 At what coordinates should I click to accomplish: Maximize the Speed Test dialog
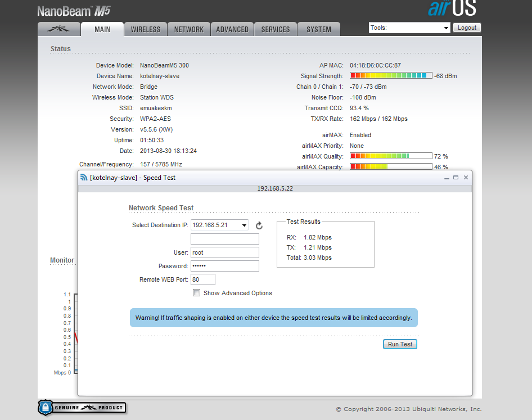point(456,178)
